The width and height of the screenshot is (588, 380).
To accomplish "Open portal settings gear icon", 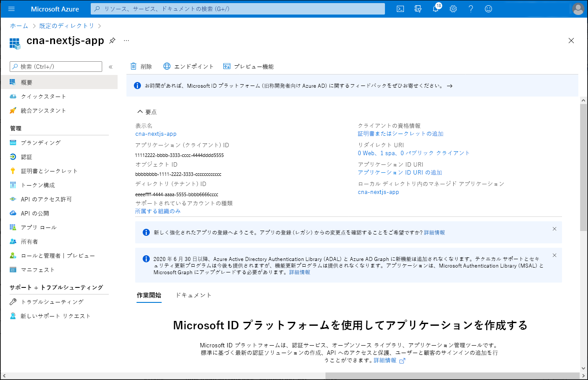I will [x=453, y=9].
